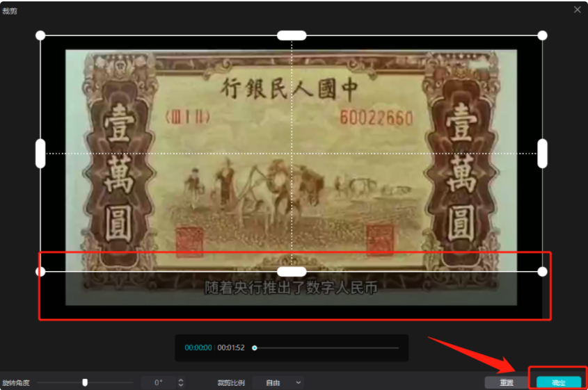
Task: Click the bottom-right crop corner handle
Action: pyautogui.click(x=542, y=272)
